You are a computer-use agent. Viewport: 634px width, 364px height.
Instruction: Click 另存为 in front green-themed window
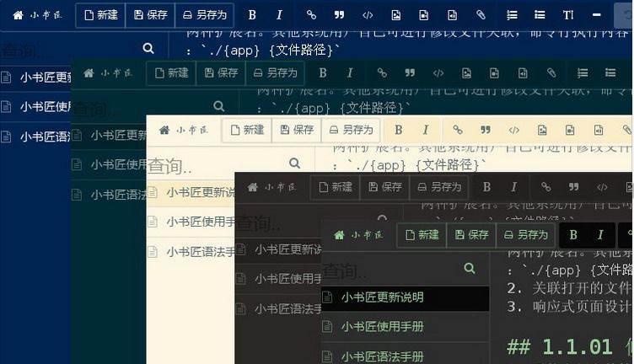click(x=525, y=235)
